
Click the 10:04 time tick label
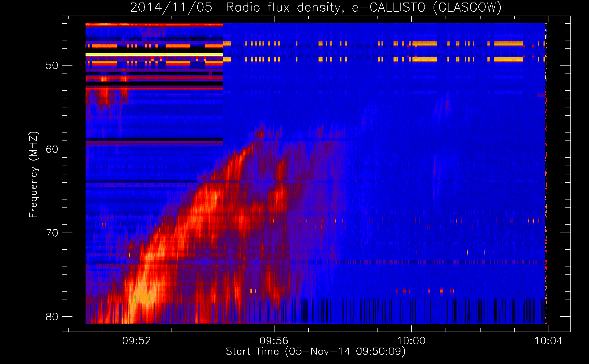549,341
